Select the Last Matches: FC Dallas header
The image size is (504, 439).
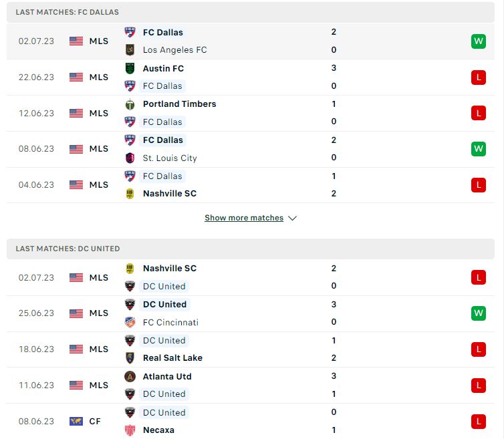251,12
